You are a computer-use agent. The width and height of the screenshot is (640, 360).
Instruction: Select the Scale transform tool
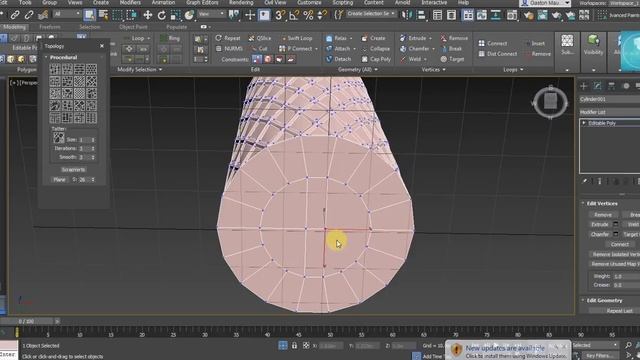click(x=176, y=16)
